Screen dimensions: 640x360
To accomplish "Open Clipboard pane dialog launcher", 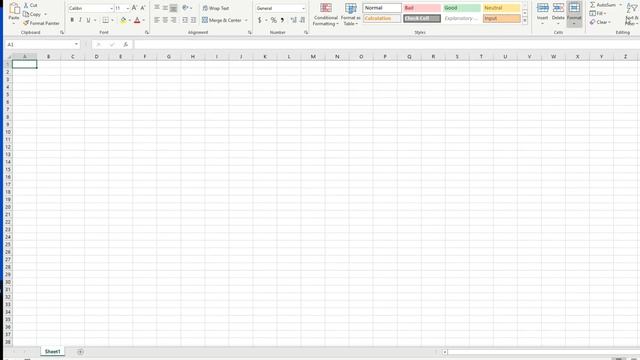I will pyautogui.click(x=62, y=32).
